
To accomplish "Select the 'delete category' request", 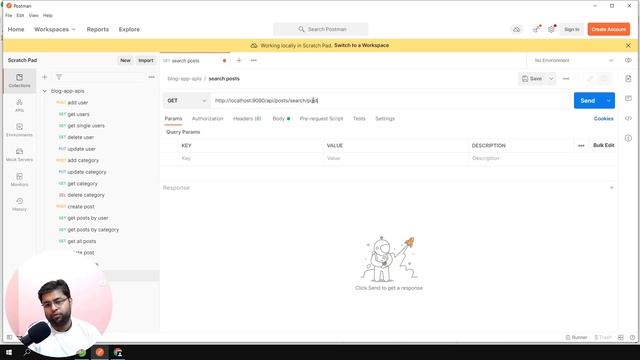I will [86, 195].
